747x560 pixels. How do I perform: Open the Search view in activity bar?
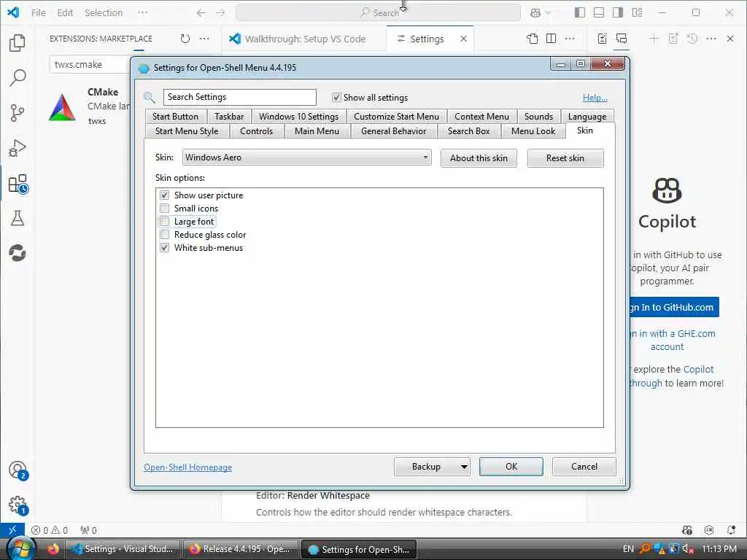click(x=18, y=77)
